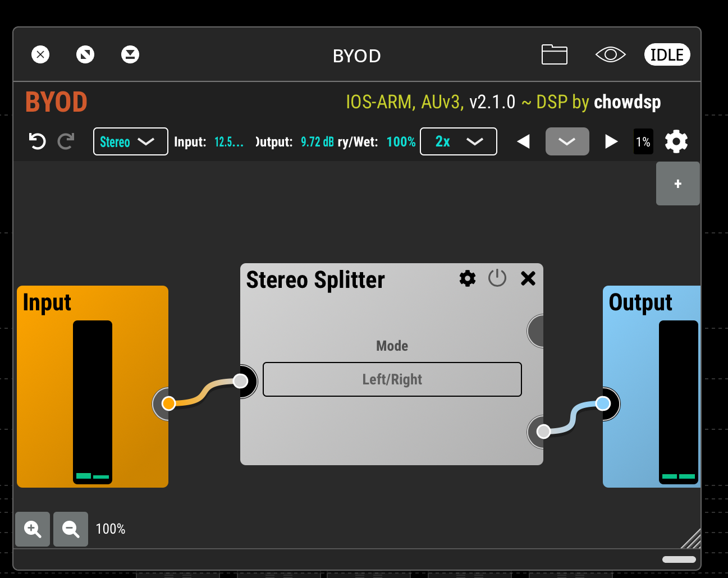Click the IDLE status badge

tap(667, 54)
